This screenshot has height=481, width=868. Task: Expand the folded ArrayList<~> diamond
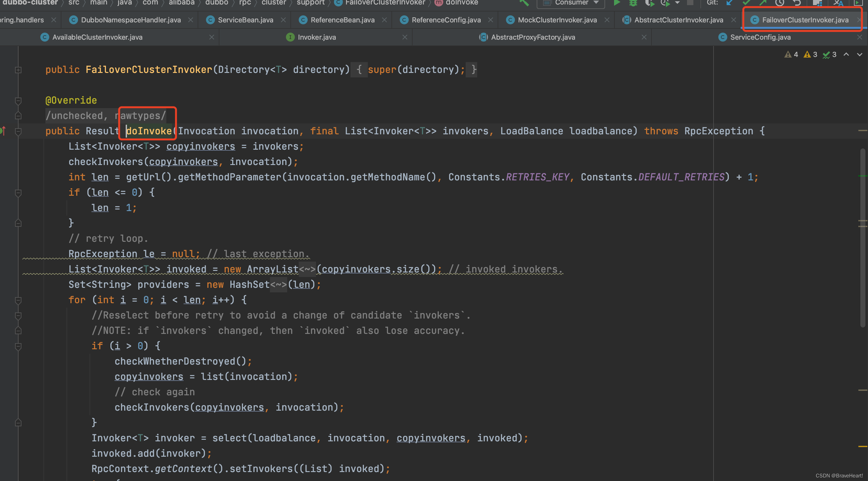click(307, 269)
